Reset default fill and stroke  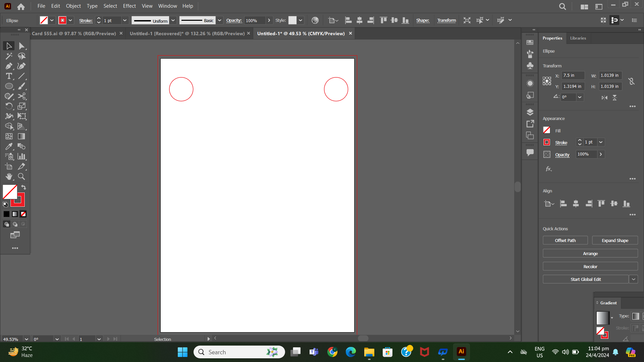tap(5, 204)
